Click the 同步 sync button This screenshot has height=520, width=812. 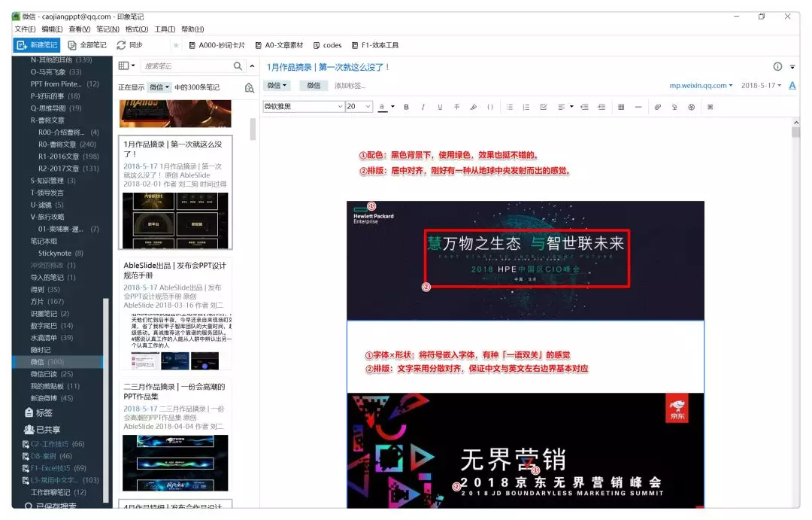129,45
